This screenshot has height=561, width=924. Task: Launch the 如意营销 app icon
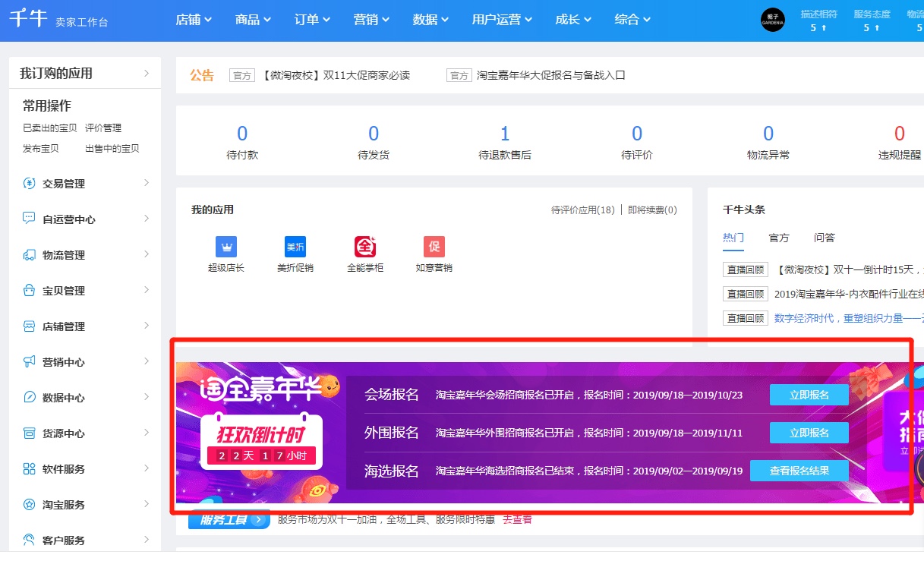click(434, 247)
